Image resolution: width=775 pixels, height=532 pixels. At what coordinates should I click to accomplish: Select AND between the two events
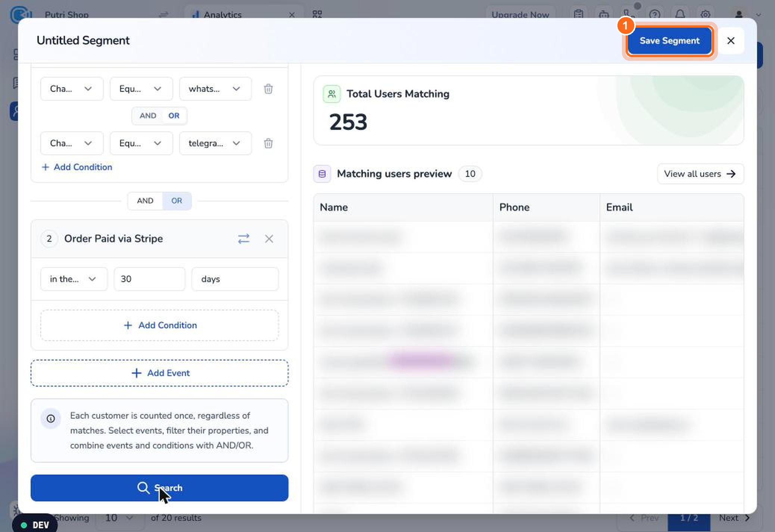(x=145, y=201)
